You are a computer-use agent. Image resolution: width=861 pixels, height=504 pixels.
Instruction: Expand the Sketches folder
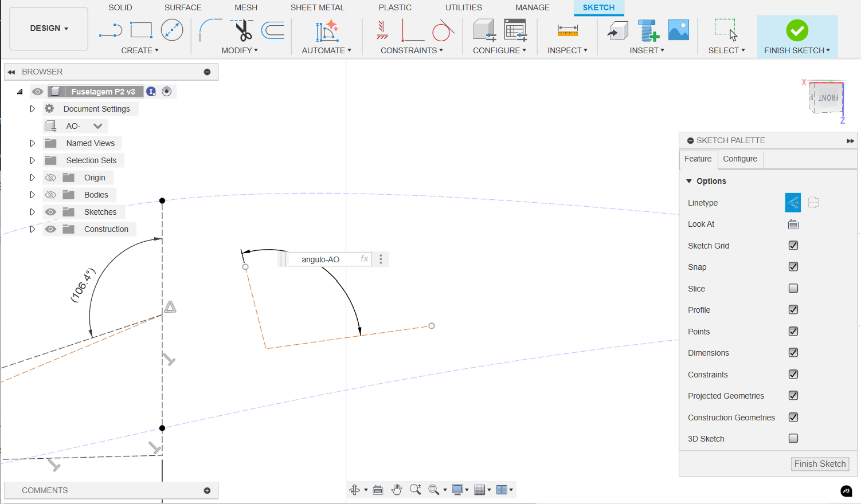point(33,212)
